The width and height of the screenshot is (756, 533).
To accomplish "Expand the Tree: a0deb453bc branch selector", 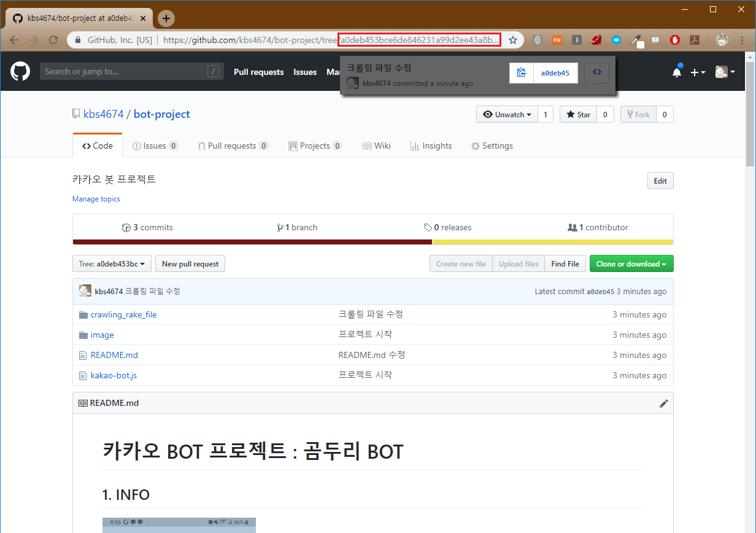I will (112, 264).
